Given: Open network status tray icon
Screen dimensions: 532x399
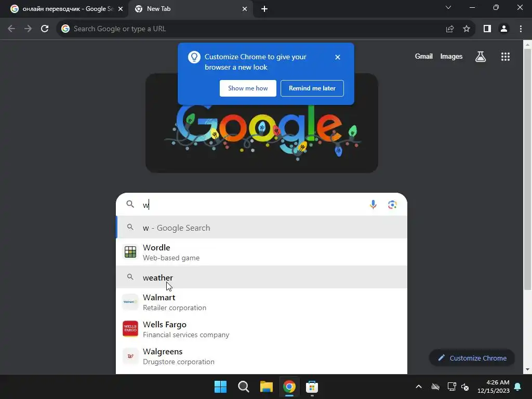Looking at the screenshot, I should (x=451, y=387).
